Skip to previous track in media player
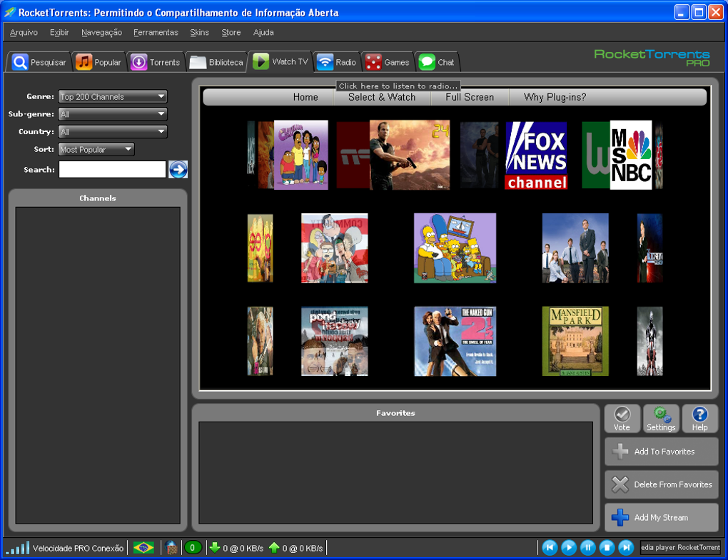Viewport: 728px width, 560px height. pos(550,547)
